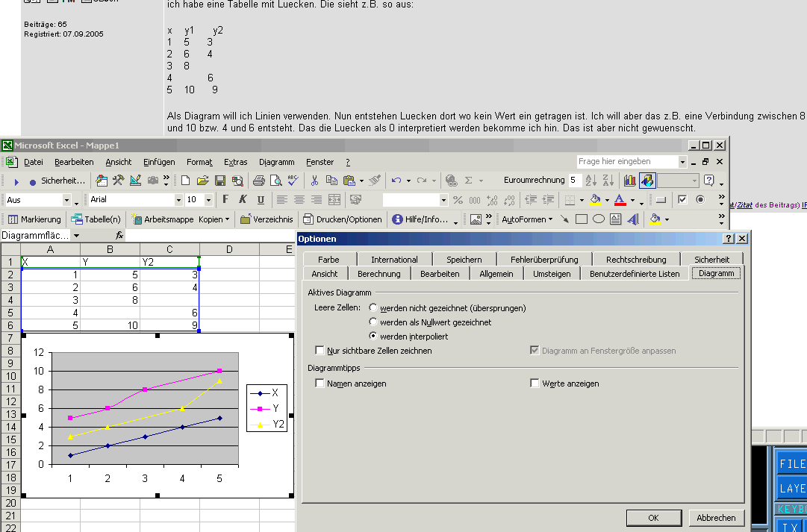Expand the AutoFormen menu

(527, 219)
